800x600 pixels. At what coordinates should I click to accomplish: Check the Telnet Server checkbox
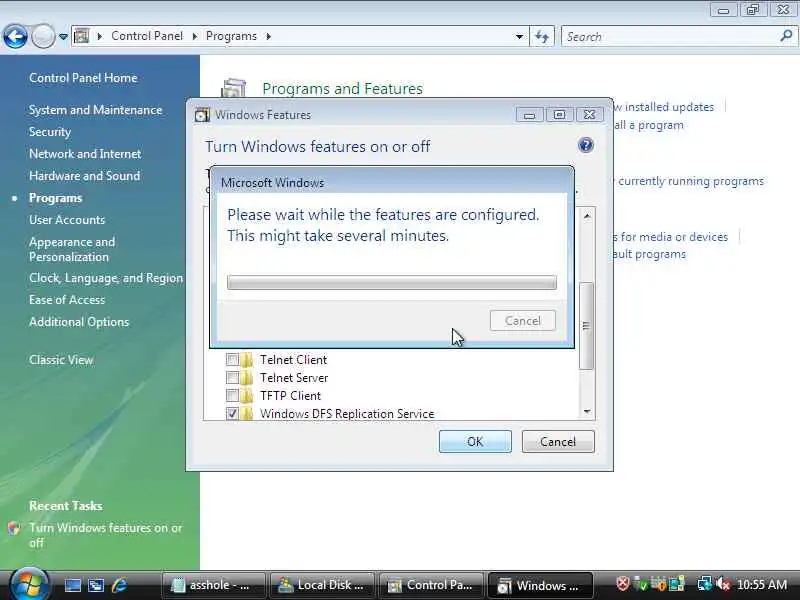pos(232,378)
